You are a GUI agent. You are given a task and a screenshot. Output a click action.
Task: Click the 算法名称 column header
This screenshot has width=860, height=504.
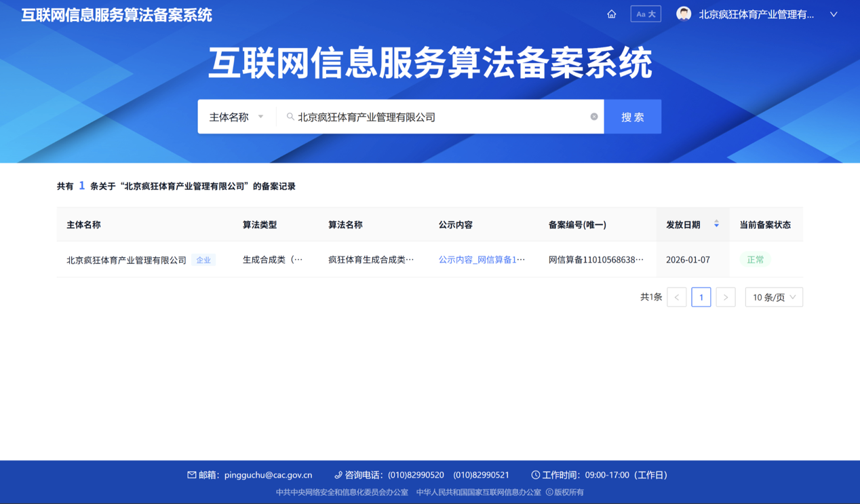345,225
